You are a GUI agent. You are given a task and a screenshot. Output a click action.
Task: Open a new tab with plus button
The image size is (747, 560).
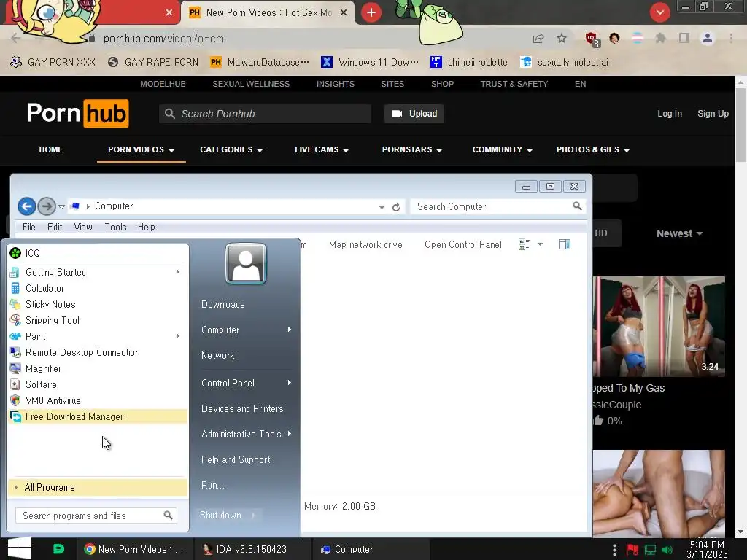click(371, 12)
